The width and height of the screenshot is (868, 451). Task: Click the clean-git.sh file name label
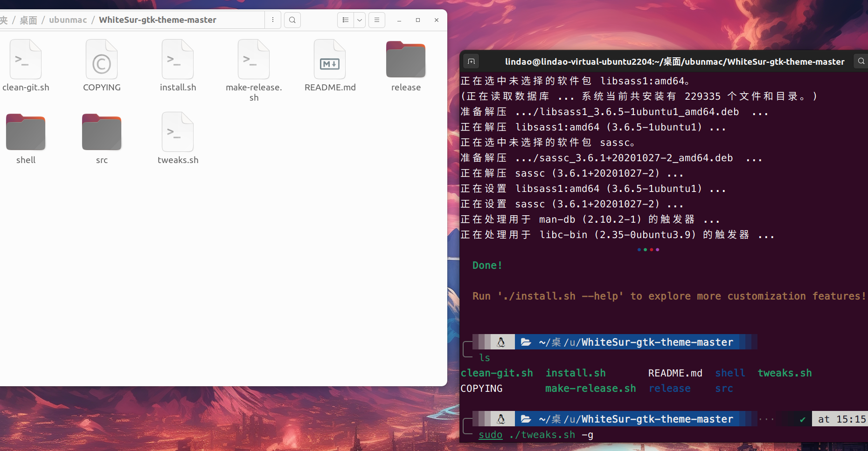[x=26, y=88]
